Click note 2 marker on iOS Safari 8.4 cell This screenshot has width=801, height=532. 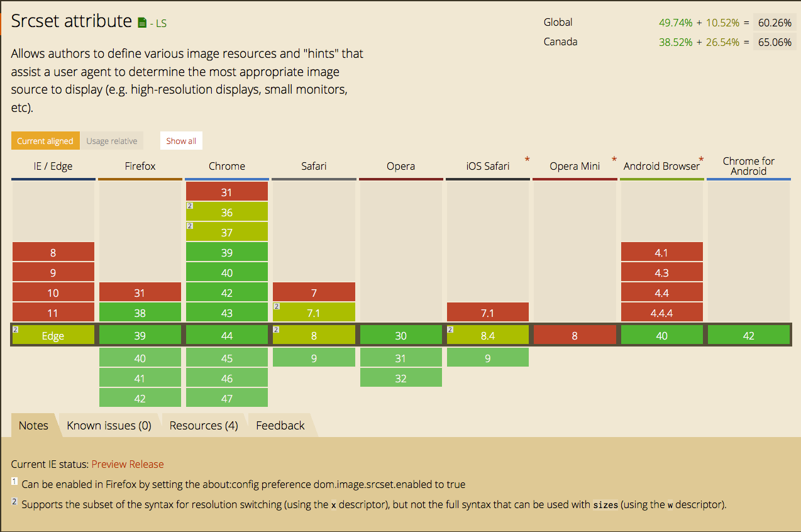451,329
